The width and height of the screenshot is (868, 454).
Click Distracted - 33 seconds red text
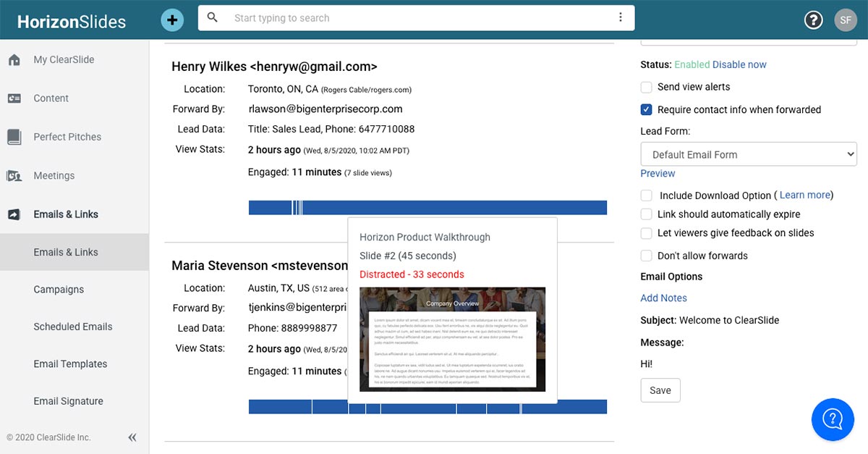[x=412, y=275]
